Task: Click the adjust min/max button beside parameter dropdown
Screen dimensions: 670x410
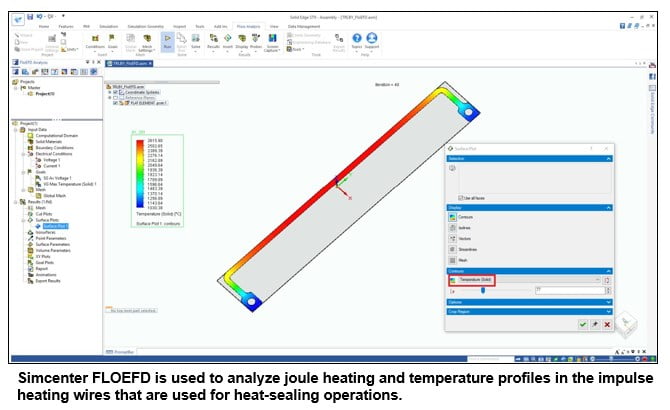Action: click(607, 280)
